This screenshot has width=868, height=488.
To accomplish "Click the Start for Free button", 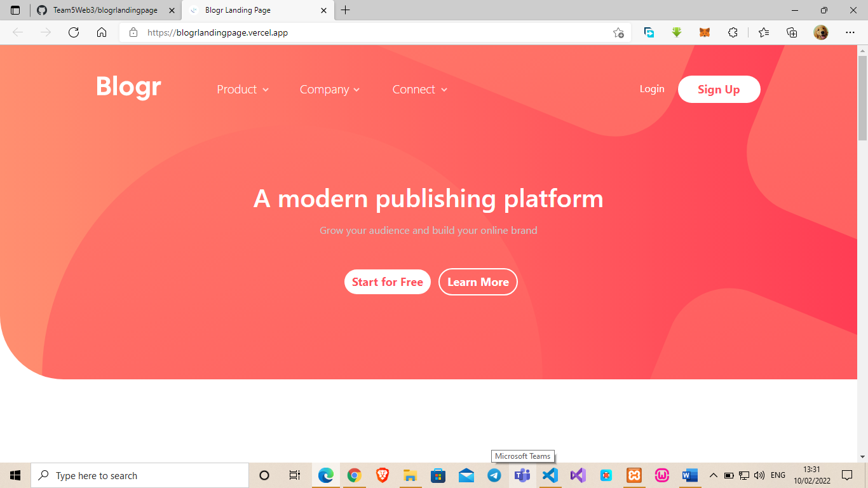I will point(388,282).
